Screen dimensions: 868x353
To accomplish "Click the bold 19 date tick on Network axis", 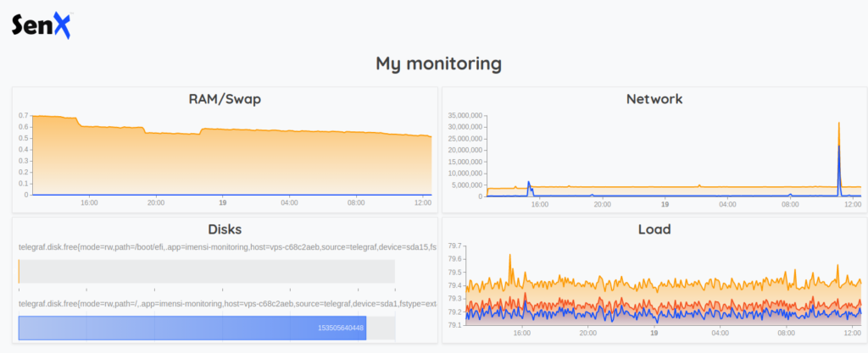I will (x=665, y=204).
